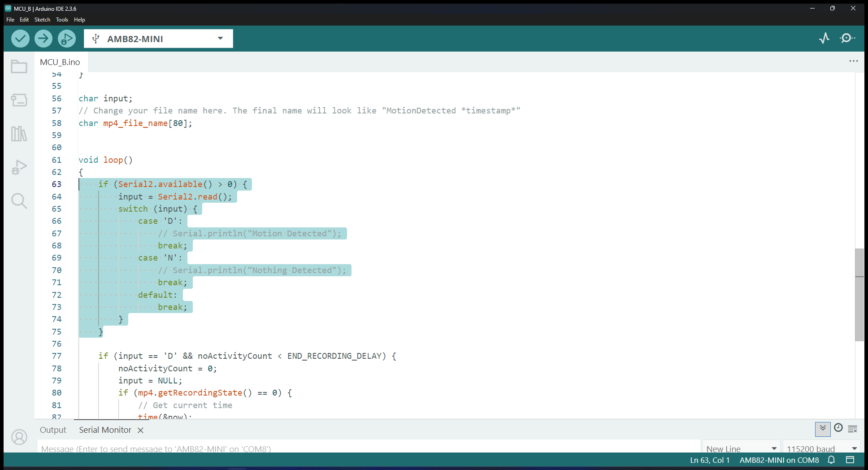This screenshot has height=470, width=868.
Task: Switch to the Output tab
Action: (x=53, y=430)
